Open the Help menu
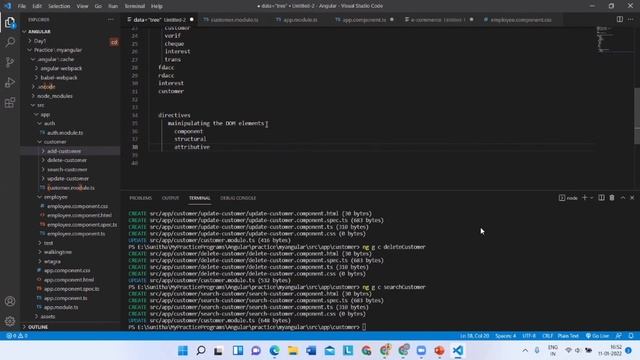Image resolution: width=640 pixels, height=360 pixels. [157, 6]
